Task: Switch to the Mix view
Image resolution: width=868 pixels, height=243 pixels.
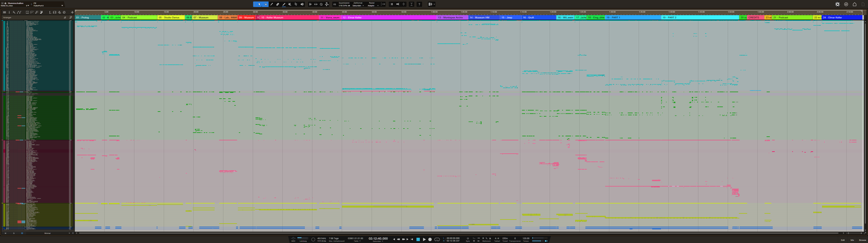Action: pos(852,240)
